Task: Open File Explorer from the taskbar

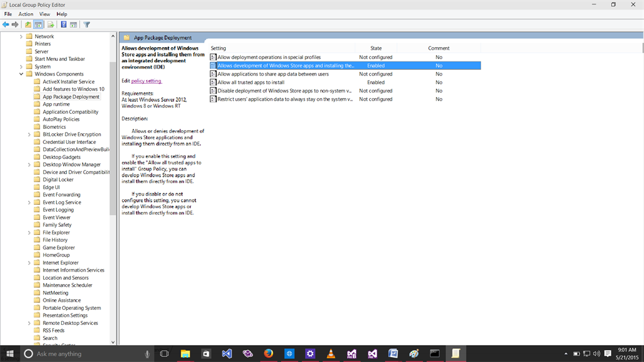Action: [186, 353]
